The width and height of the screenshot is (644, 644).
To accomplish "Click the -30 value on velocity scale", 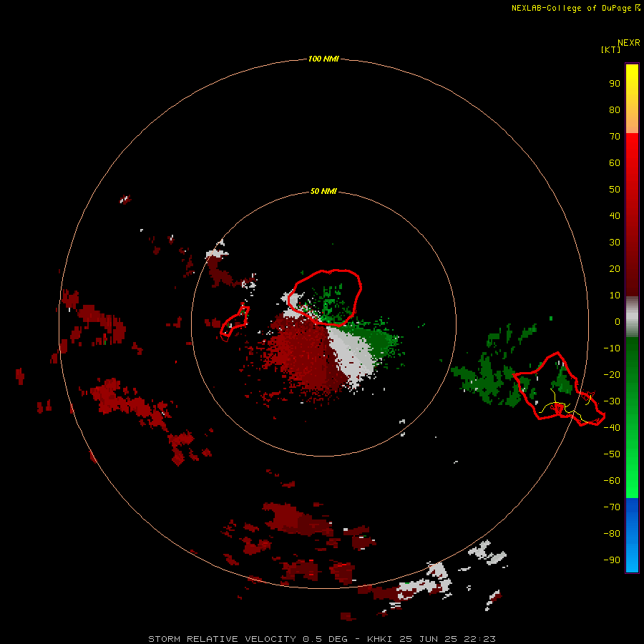I will coord(612,401).
